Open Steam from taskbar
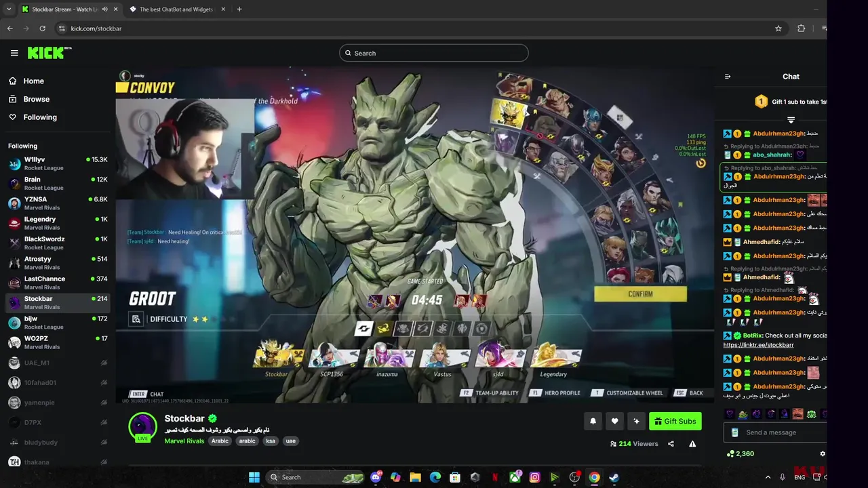The height and width of the screenshot is (488, 868). (x=614, y=477)
